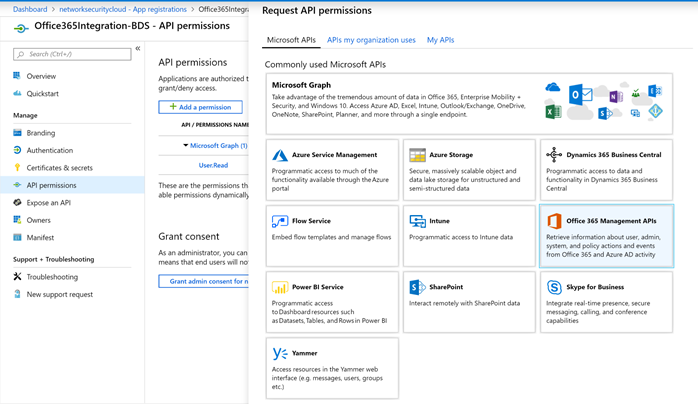This screenshot has height=404, width=698.
Task: Select the Skype for Business card title
Action: click(x=595, y=287)
